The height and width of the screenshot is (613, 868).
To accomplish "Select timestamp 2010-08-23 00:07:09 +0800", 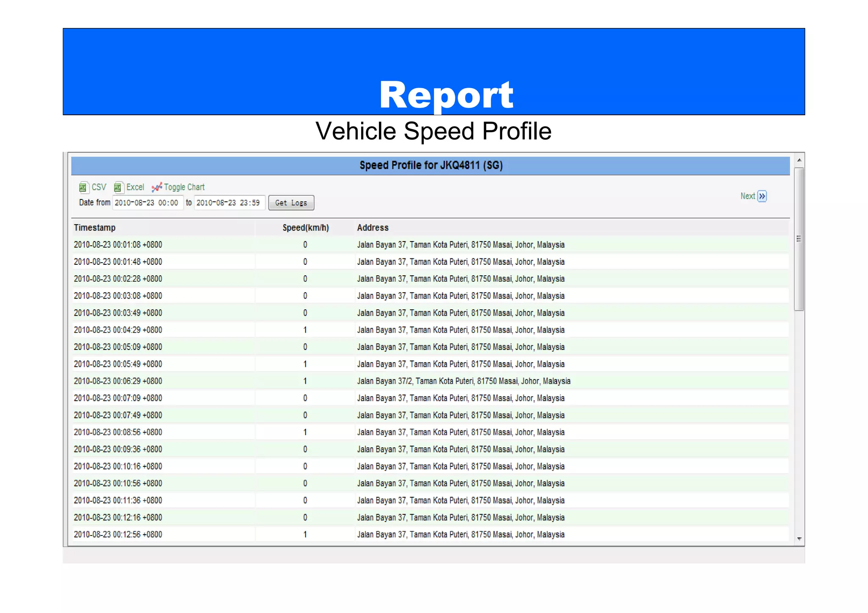I will pos(118,398).
